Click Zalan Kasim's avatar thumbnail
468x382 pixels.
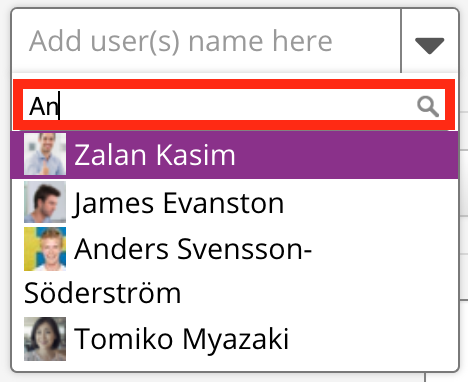[45, 154]
